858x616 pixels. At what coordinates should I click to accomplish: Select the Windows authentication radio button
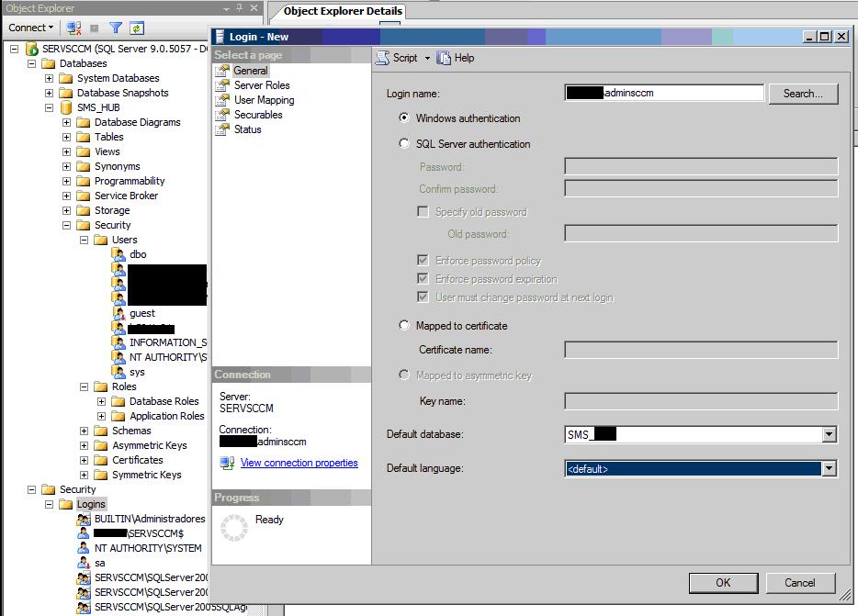pyautogui.click(x=404, y=118)
